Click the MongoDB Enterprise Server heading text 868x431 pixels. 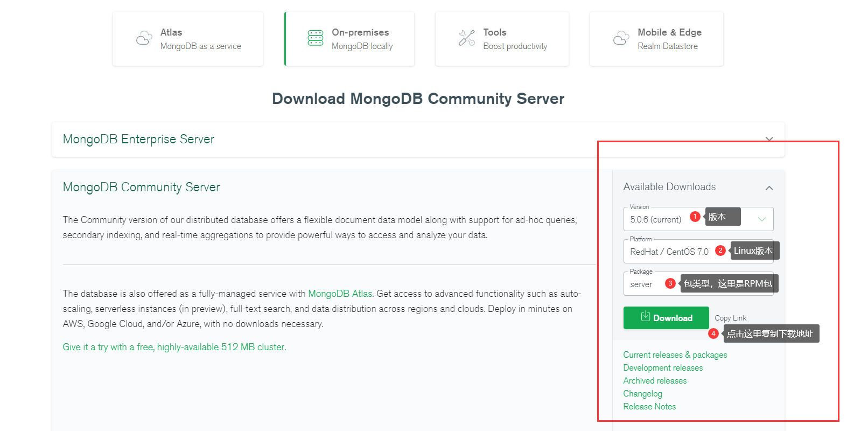click(138, 139)
